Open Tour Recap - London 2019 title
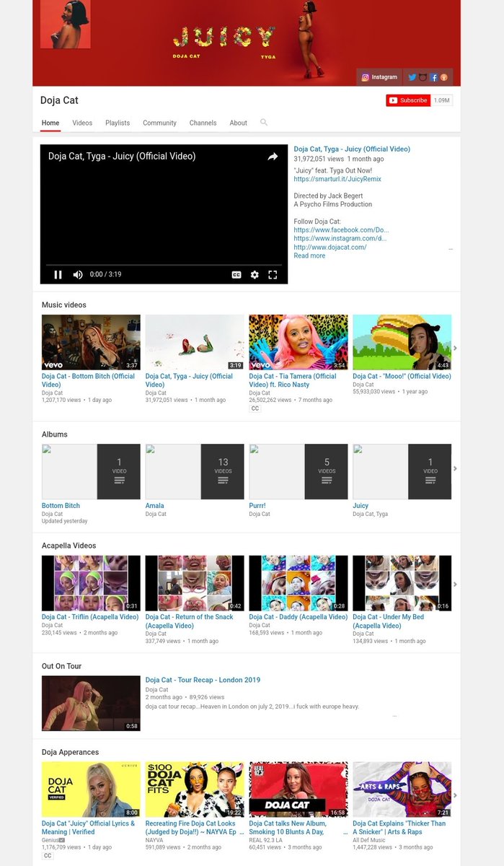 click(203, 680)
